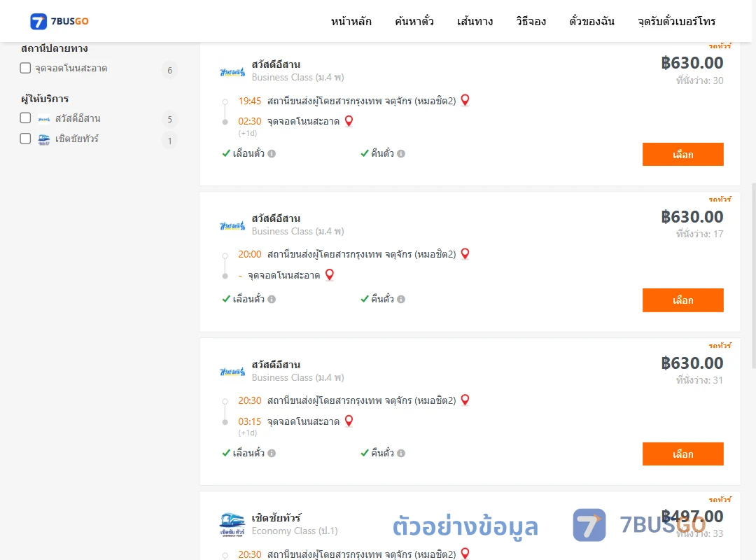
Task: Click map pin for เชิดชัยทัวร์ 20:30 departure
Action: 465,553
